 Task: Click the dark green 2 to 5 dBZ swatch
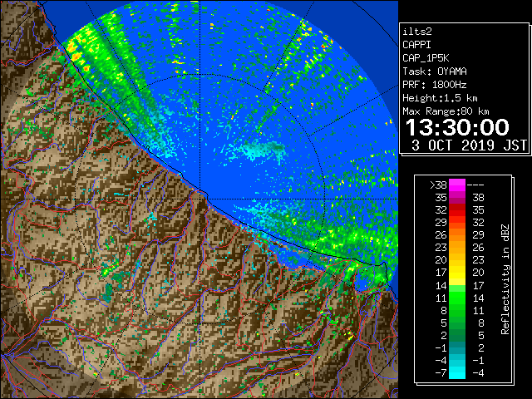457,336
